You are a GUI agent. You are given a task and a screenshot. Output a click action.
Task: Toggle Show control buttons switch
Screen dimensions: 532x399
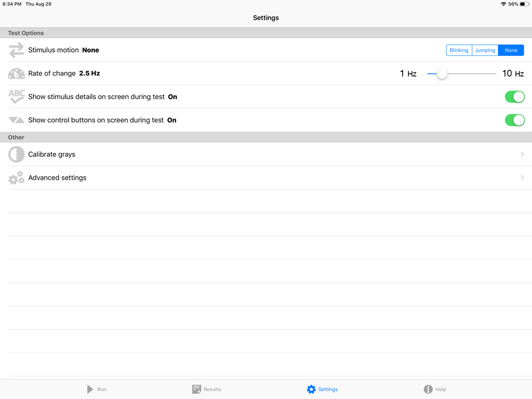pyautogui.click(x=514, y=120)
